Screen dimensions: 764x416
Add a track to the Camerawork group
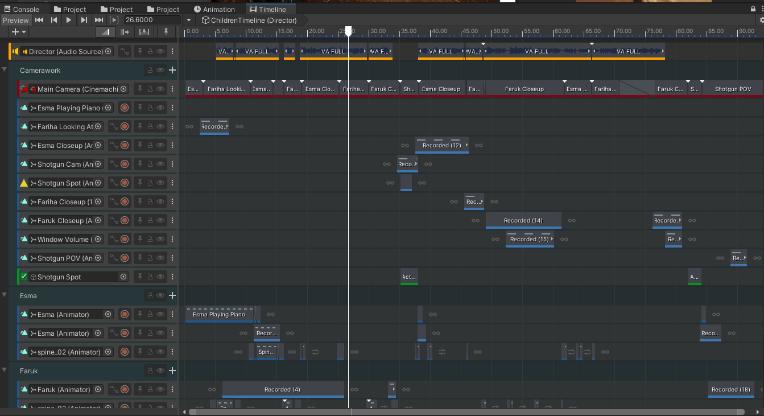[x=172, y=70]
